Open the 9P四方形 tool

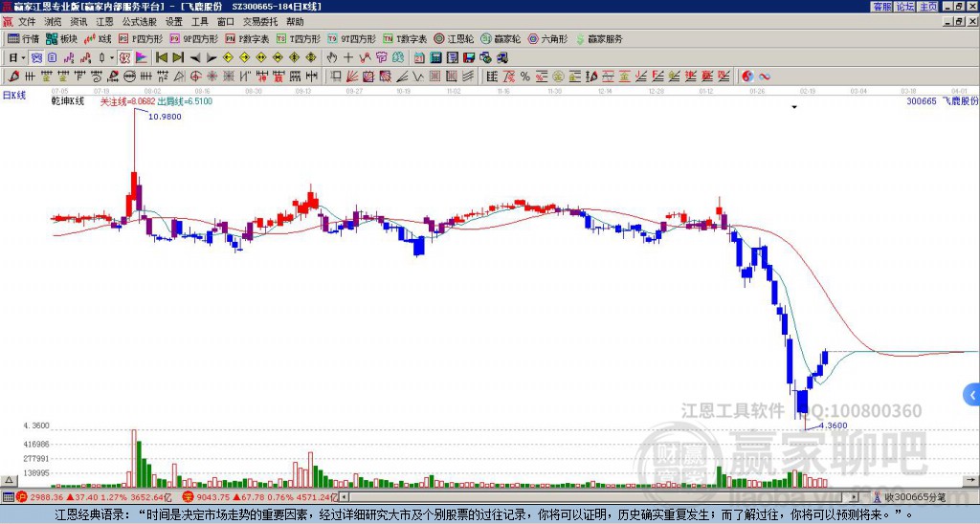tap(194, 38)
